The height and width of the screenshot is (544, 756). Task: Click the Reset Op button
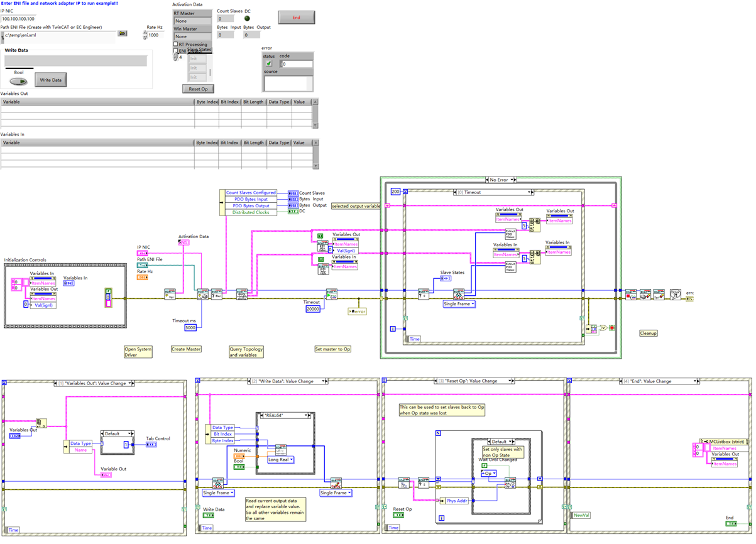pos(198,89)
